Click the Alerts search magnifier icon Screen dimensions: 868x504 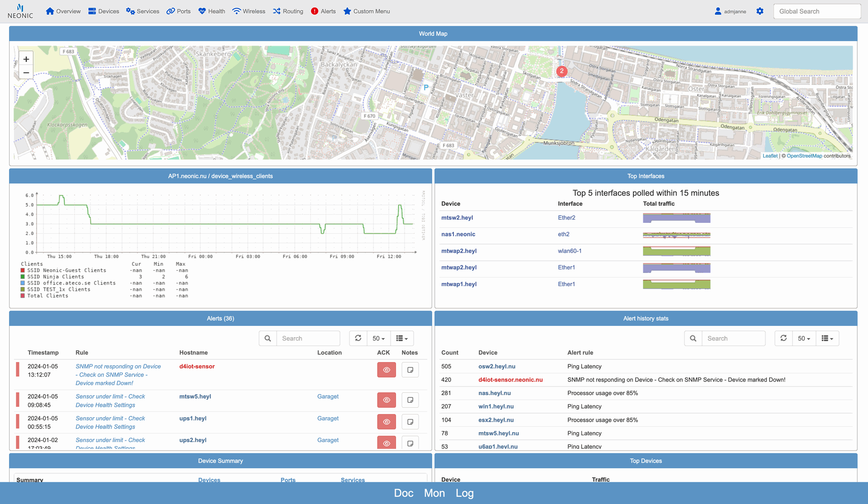[268, 339]
